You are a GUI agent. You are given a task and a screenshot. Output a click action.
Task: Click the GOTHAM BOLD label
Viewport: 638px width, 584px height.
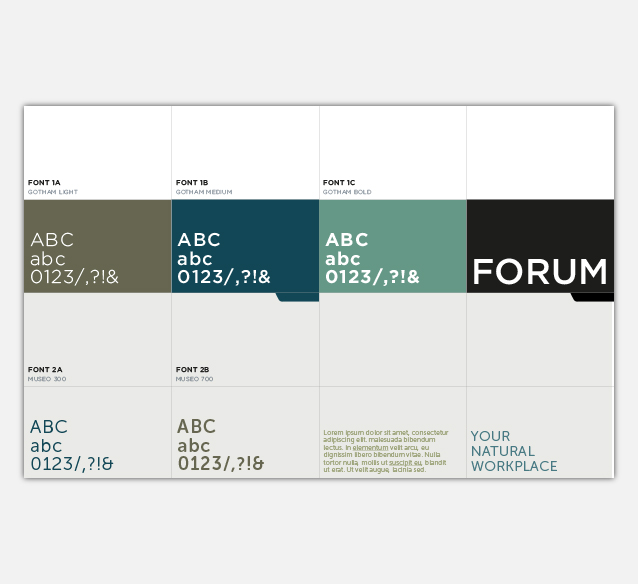point(347,192)
